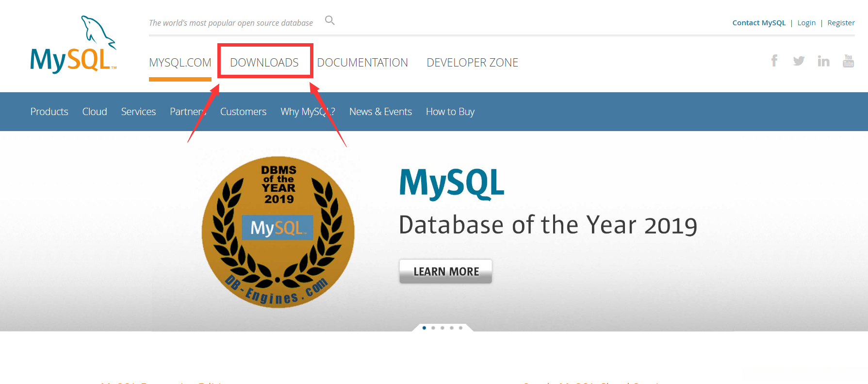Open the Register link
This screenshot has height=384, width=868.
click(841, 23)
